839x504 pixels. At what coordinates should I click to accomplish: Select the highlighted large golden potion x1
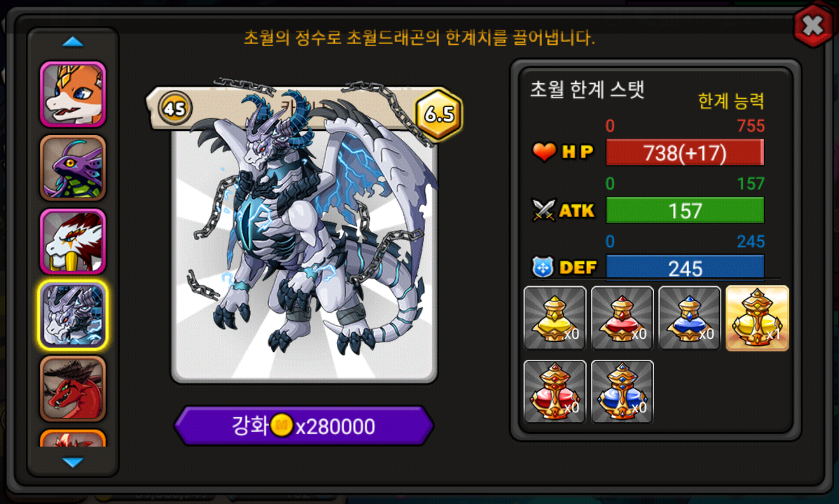[757, 318]
